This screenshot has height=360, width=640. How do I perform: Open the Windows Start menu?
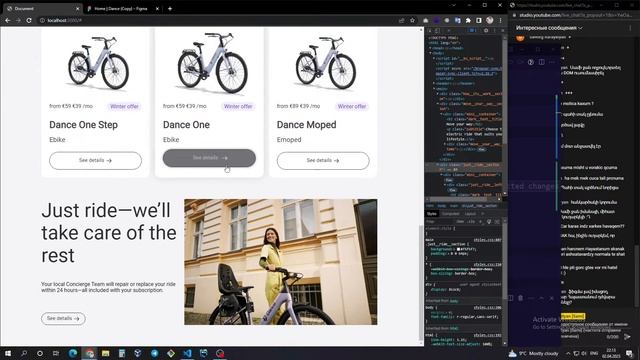coord(8,353)
